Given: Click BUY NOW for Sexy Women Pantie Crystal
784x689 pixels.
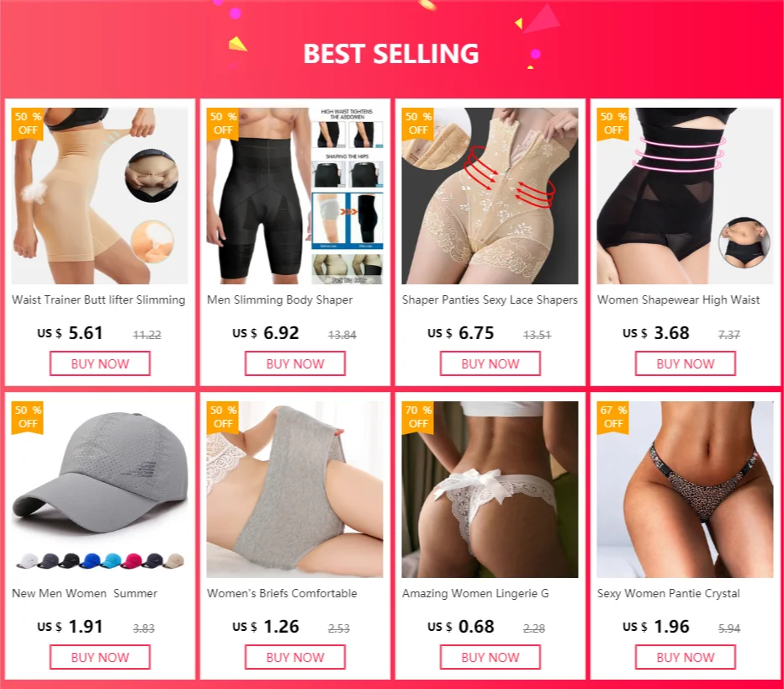Looking at the screenshot, I should tap(686, 657).
